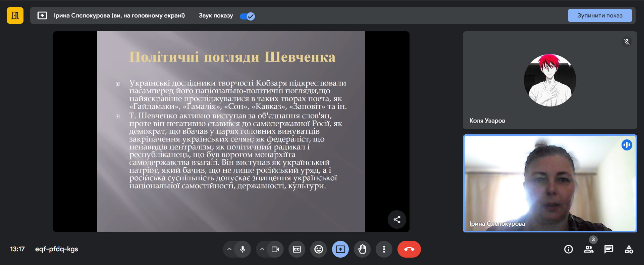Leave the call with red button

[x=409, y=249]
